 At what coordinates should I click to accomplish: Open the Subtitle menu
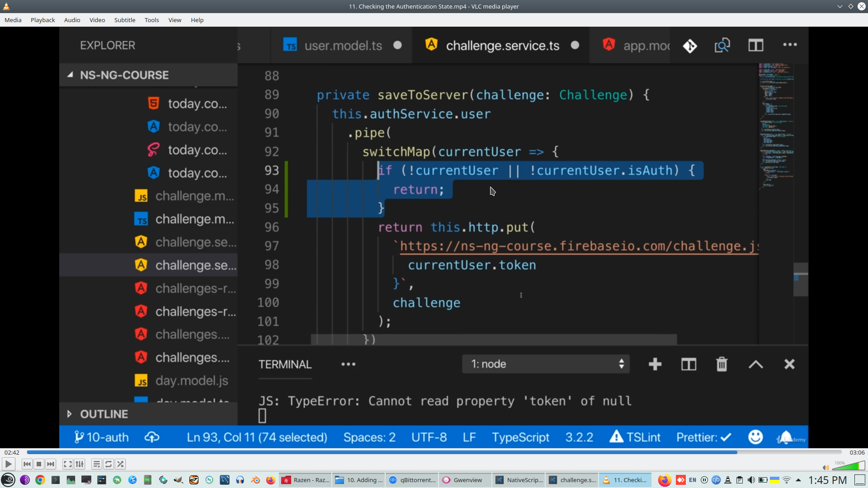[124, 20]
